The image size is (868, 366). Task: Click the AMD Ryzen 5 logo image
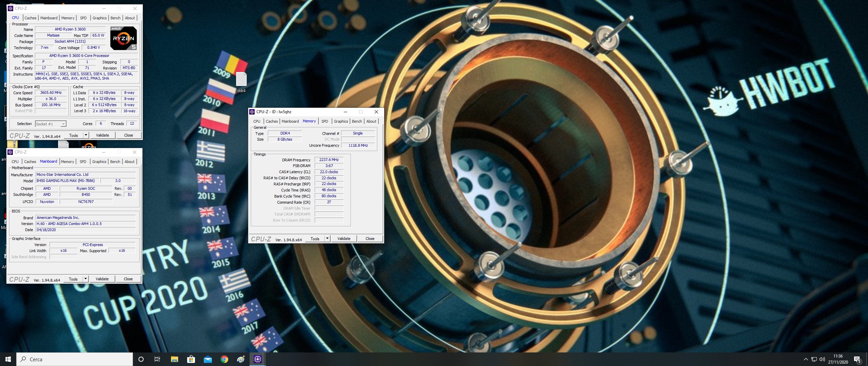pos(123,38)
